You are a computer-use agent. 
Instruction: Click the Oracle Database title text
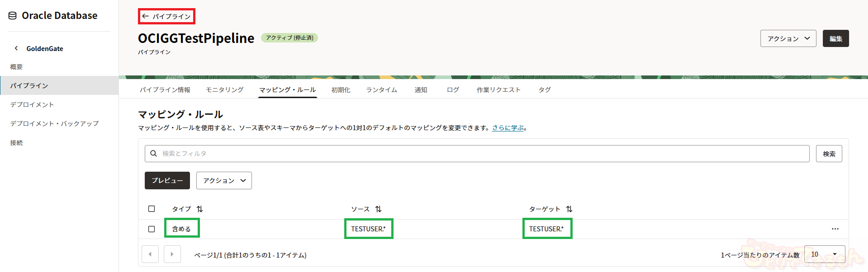click(60, 15)
